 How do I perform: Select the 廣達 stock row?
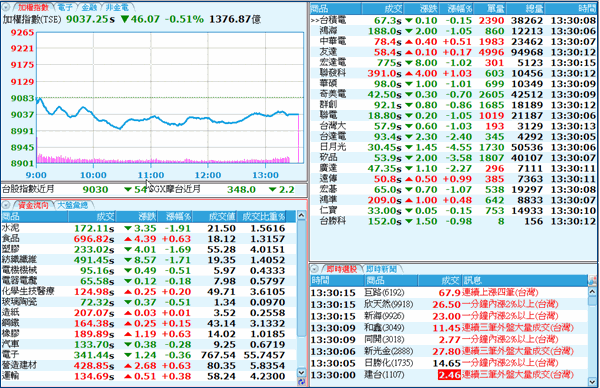(x=453, y=168)
